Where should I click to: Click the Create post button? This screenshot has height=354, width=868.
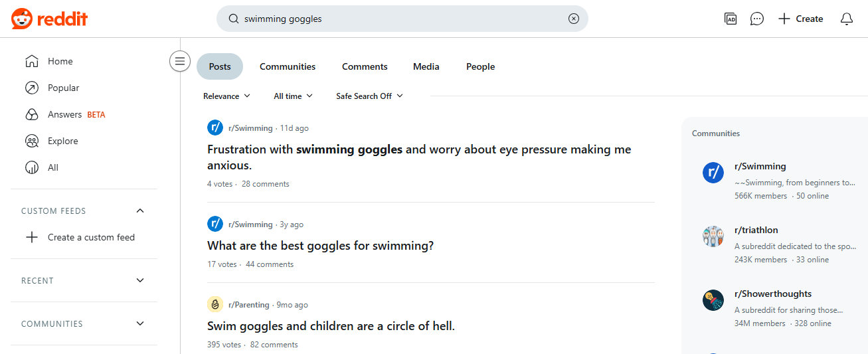(800, 19)
